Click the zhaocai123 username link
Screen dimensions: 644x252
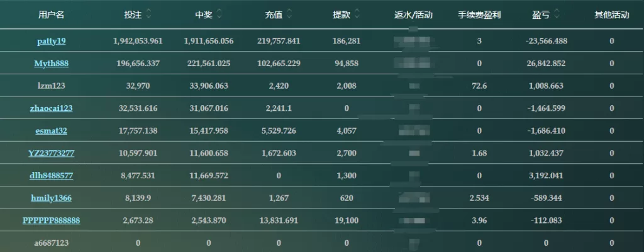(x=51, y=108)
